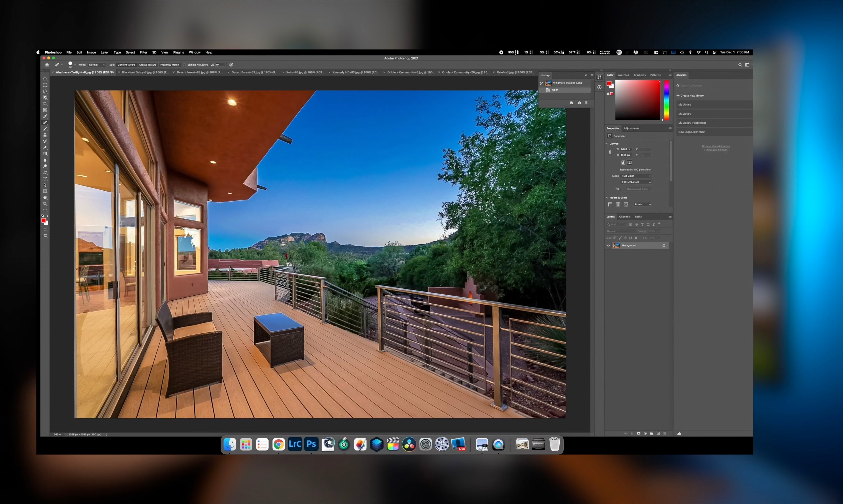Toggle the rulers in Rulers & Grids
Screen dimensions: 843x504
(x=610, y=204)
